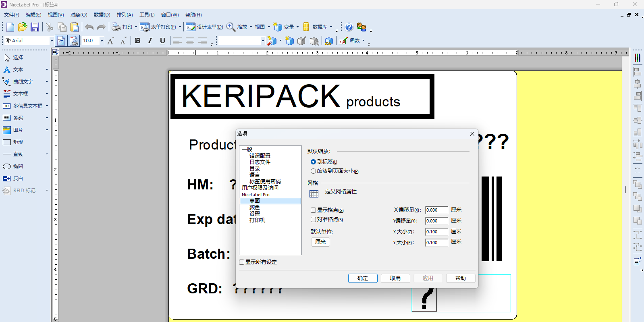Click the 数据库 database cylinder icon
This screenshot has height=322, width=644.
point(306,27)
